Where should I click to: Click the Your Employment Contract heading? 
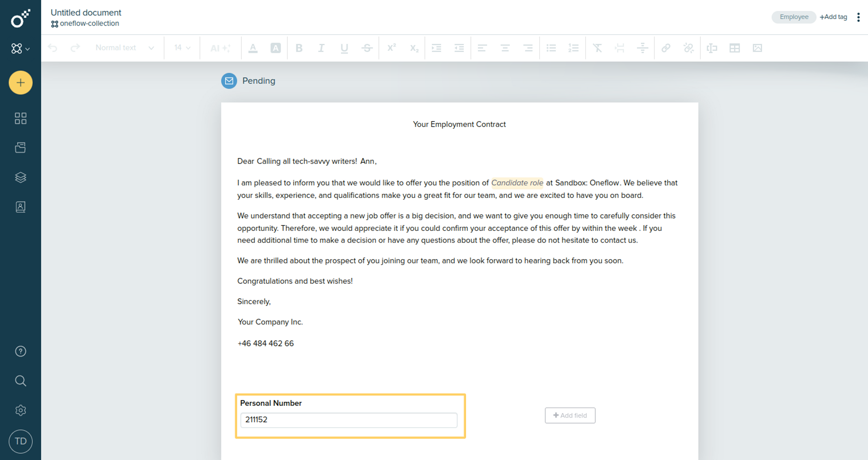pyautogui.click(x=459, y=124)
